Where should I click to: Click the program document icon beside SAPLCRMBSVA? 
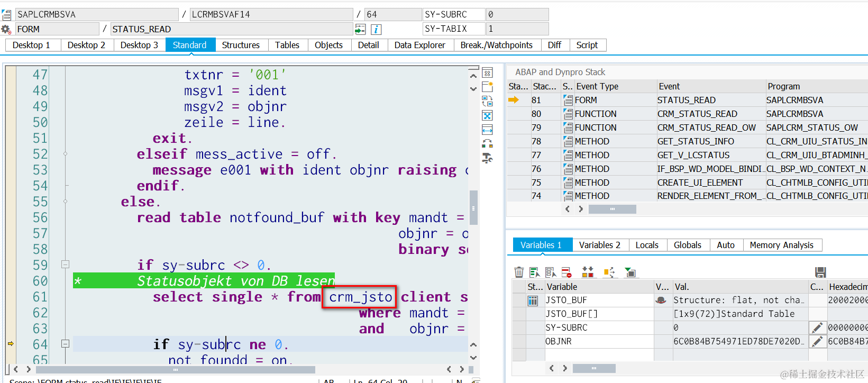(6, 15)
